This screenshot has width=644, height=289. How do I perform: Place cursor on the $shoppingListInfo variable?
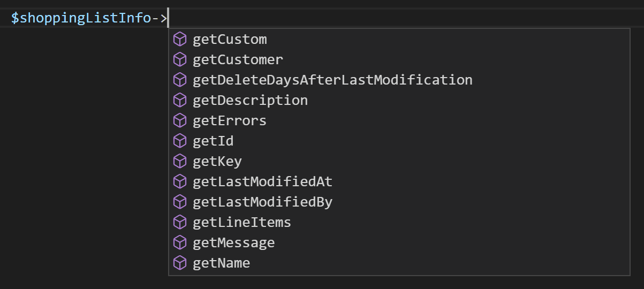[x=81, y=18]
